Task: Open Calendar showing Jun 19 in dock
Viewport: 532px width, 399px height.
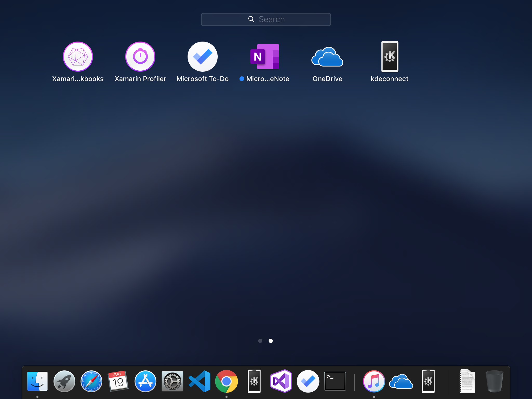Action: [x=118, y=381]
